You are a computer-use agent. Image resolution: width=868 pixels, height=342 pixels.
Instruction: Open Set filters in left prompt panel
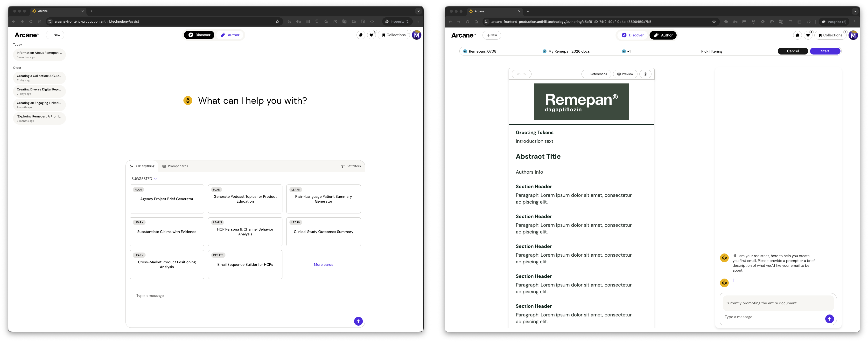[351, 166]
